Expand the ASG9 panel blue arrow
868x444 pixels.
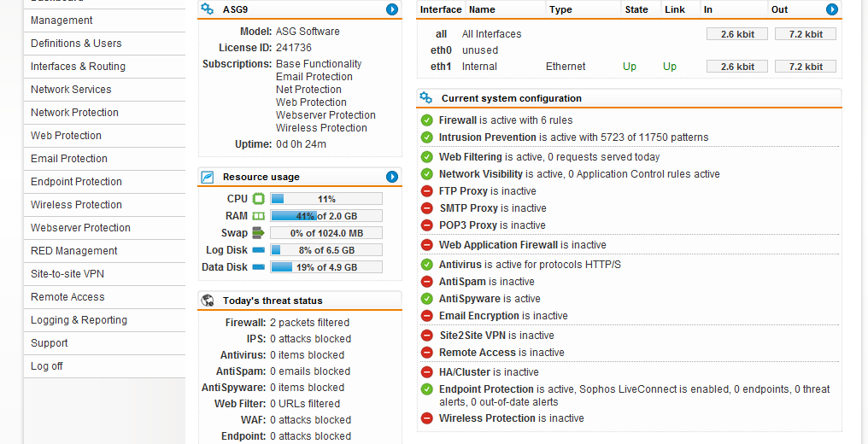tap(392, 9)
